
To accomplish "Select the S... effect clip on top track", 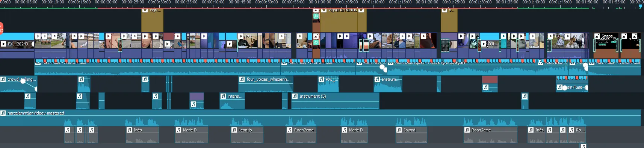I will (449, 20).
